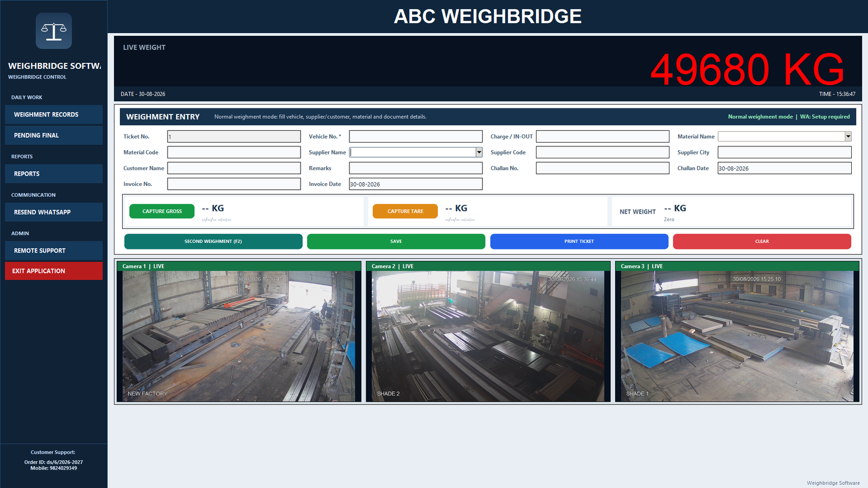Click the Capture Gross button
868x488 pixels.
coord(162,211)
